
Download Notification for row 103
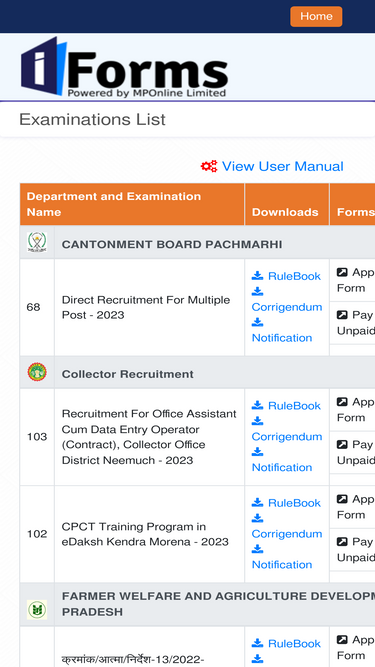click(282, 467)
